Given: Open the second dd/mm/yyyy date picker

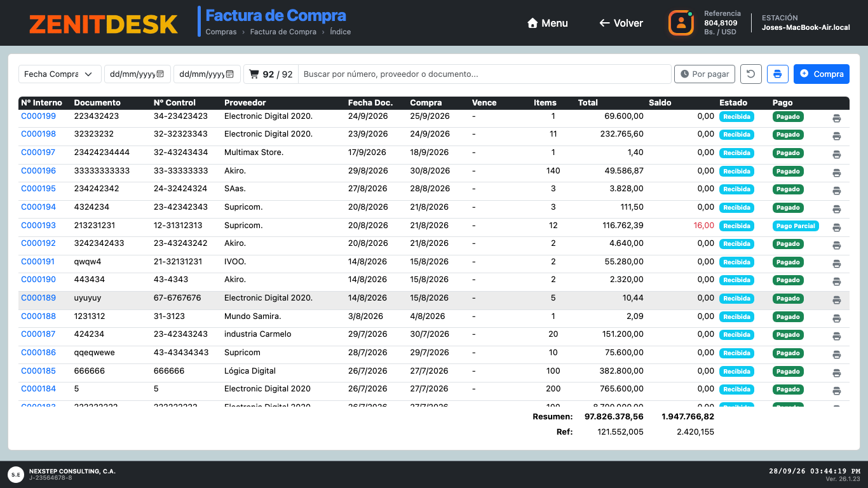Looking at the screenshot, I should [x=207, y=74].
